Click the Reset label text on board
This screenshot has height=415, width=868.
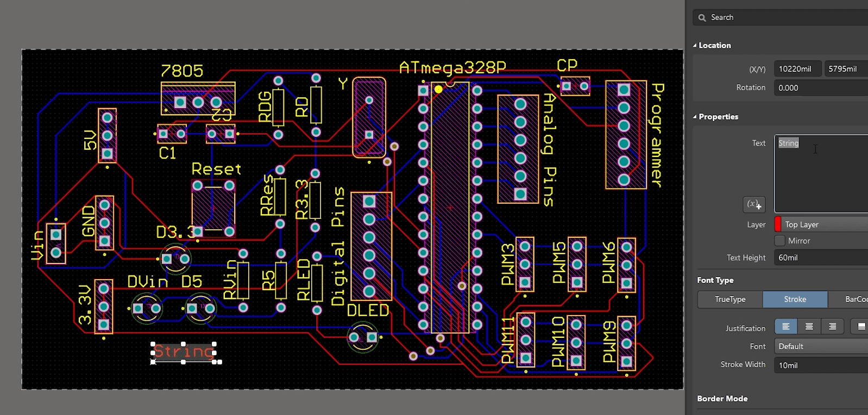point(216,169)
